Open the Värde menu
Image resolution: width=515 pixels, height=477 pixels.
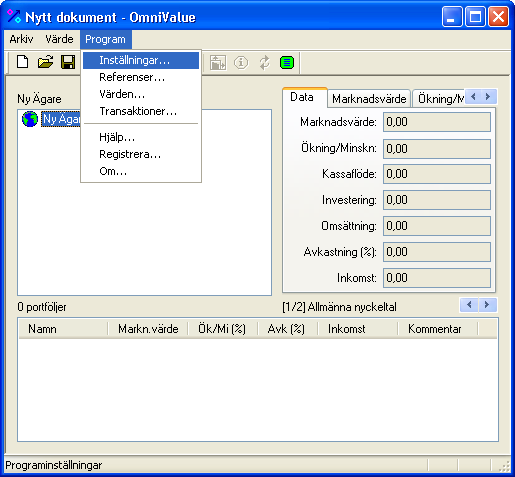[x=59, y=39]
